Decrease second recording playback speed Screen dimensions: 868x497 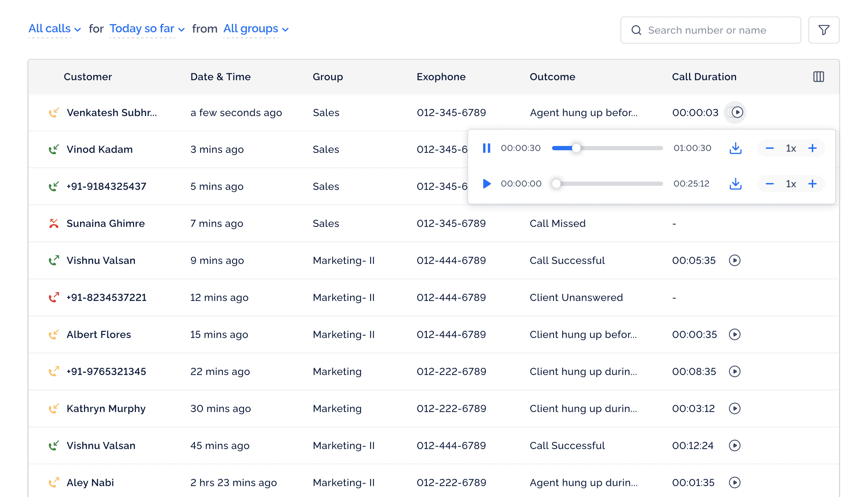coord(769,184)
